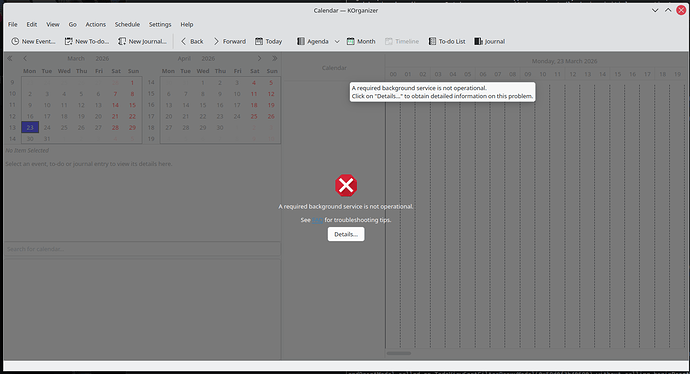Close the KOrganizer window
The image size is (690, 374).
click(681, 11)
